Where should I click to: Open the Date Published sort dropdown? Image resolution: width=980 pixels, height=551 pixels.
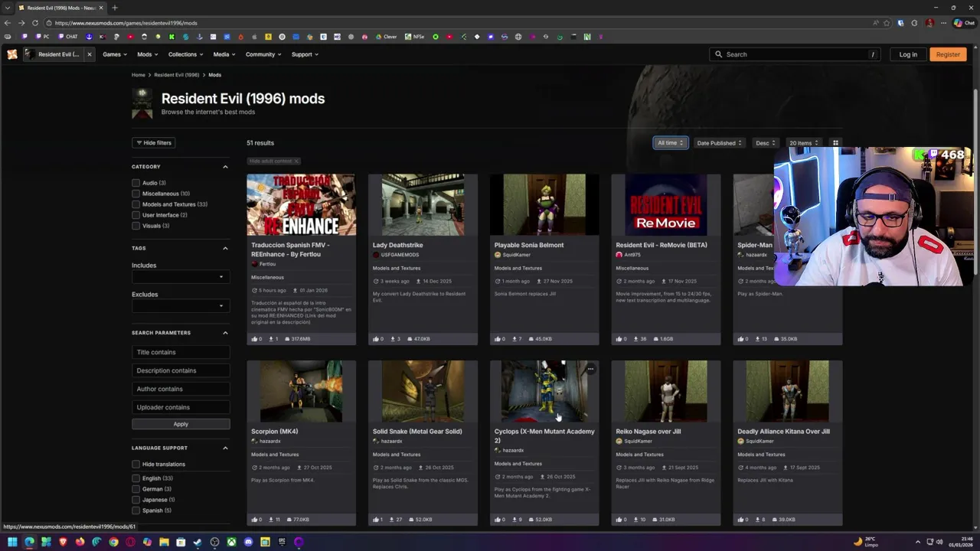719,143
